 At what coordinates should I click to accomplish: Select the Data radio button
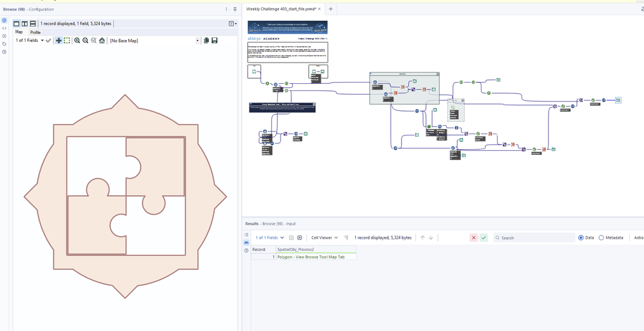tap(581, 237)
